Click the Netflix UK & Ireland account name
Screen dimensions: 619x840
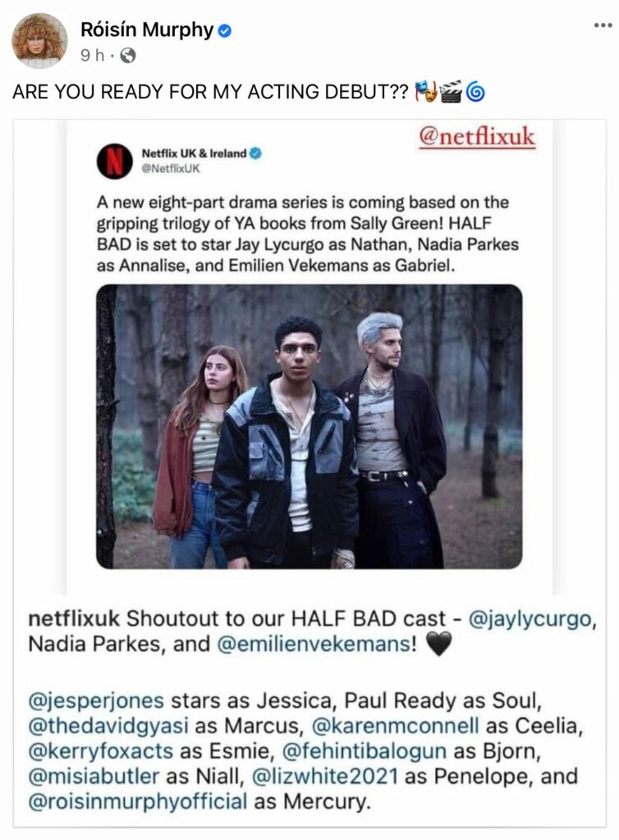(x=194, y=153)
